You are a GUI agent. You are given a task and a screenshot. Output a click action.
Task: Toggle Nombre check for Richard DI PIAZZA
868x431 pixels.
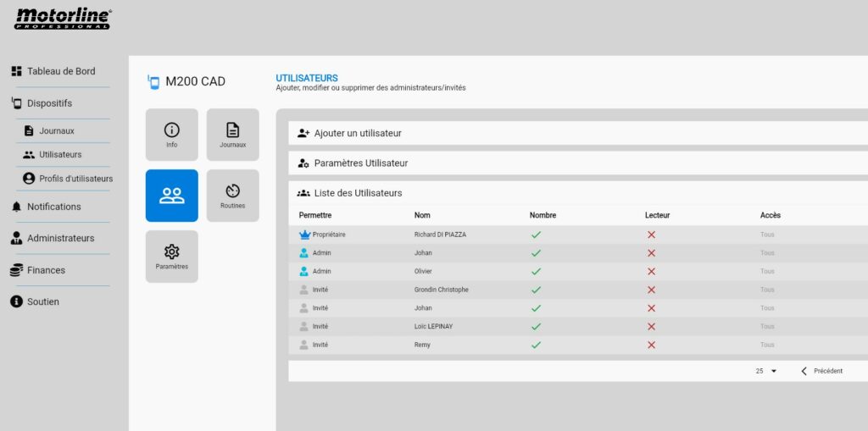[536, 235]
